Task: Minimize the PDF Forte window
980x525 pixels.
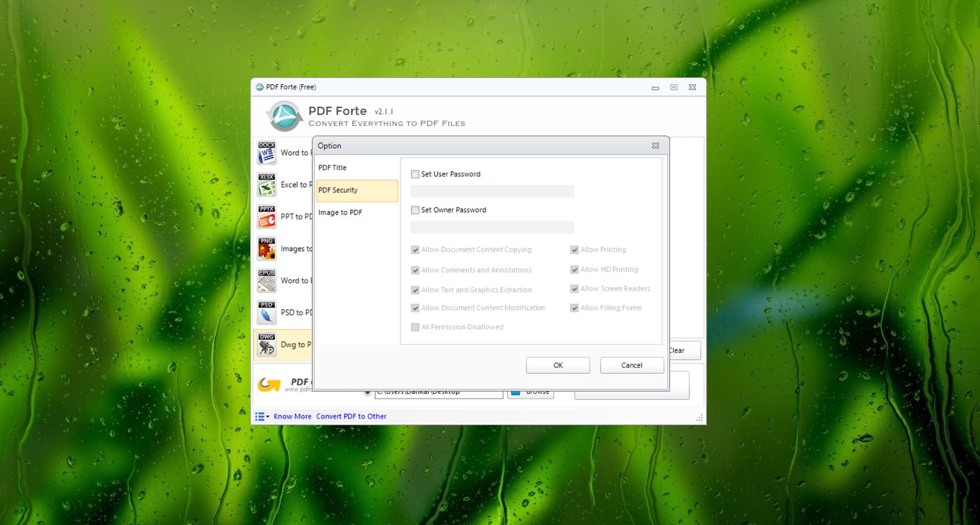Action: 655,88
